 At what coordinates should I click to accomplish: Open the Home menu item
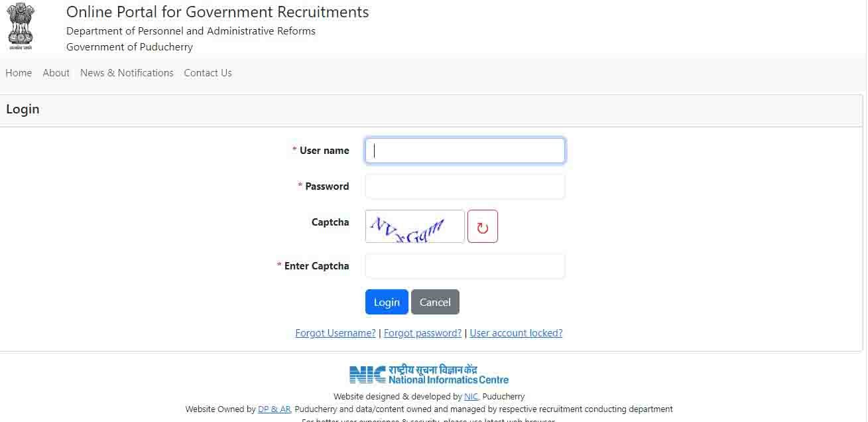19,73
